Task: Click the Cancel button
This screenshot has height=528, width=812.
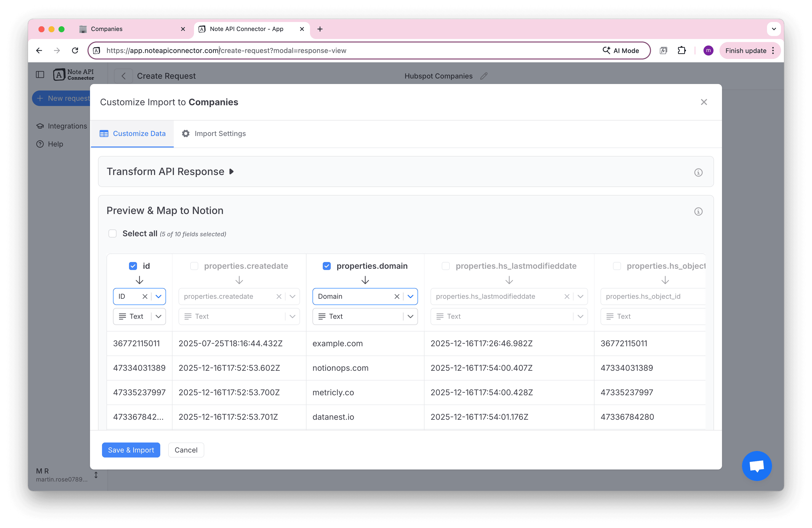Action: pyautogui.click(x=186, y=450)
